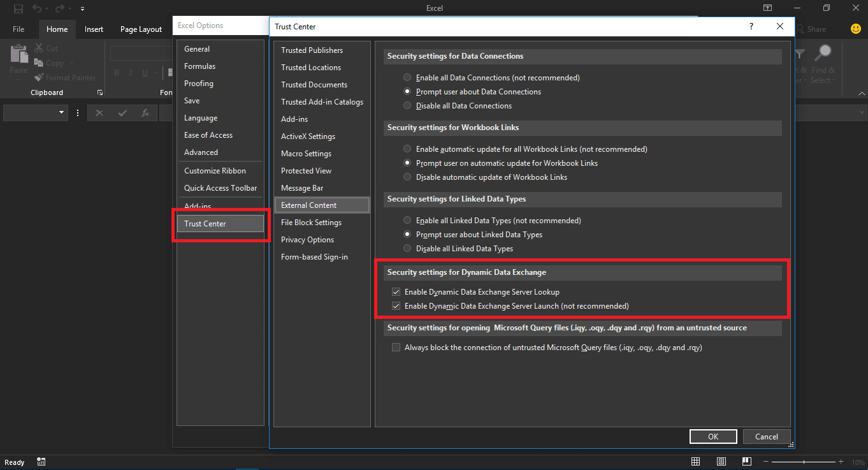
Task: Click the zoom in plus icon in status bar
Action: pos(841,462)
